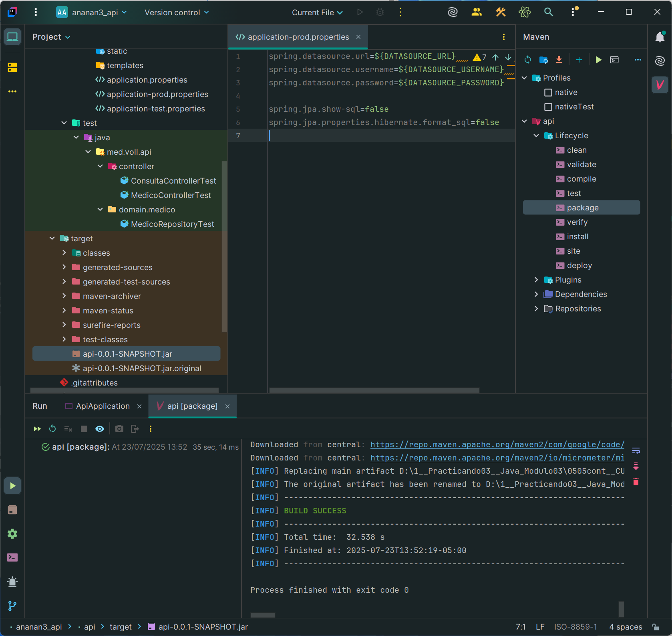Click the 4 spaces indent setting in status bar
Image resolution: width=672 pixels, height=636 pixels.
(x=626, y=627)
